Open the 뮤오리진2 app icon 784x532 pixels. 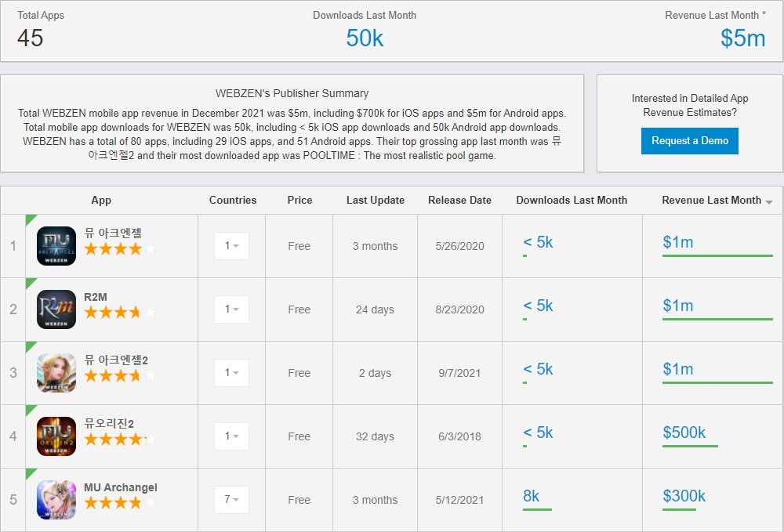(56, 436)
